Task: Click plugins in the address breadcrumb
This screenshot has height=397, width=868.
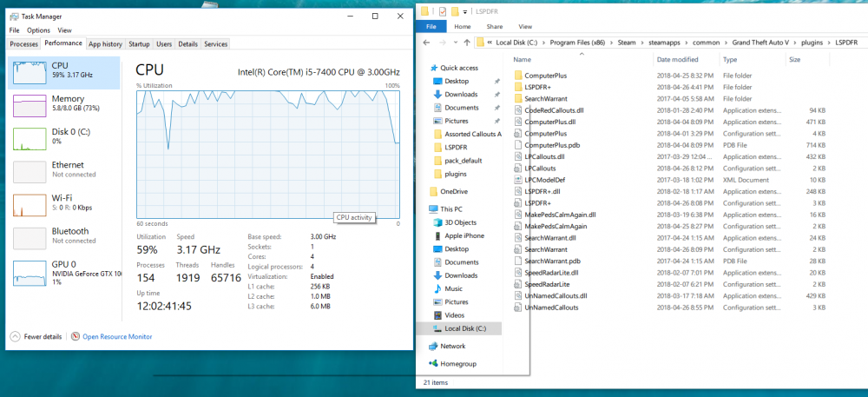Action: coord(812,43)
